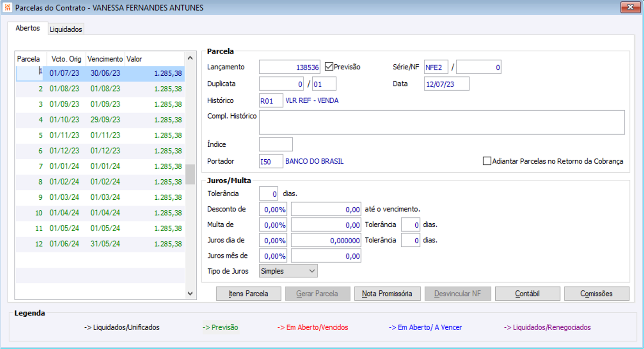Click the Multa de value field
Screen dimensions: 644x349
click(x=326, y=225)
